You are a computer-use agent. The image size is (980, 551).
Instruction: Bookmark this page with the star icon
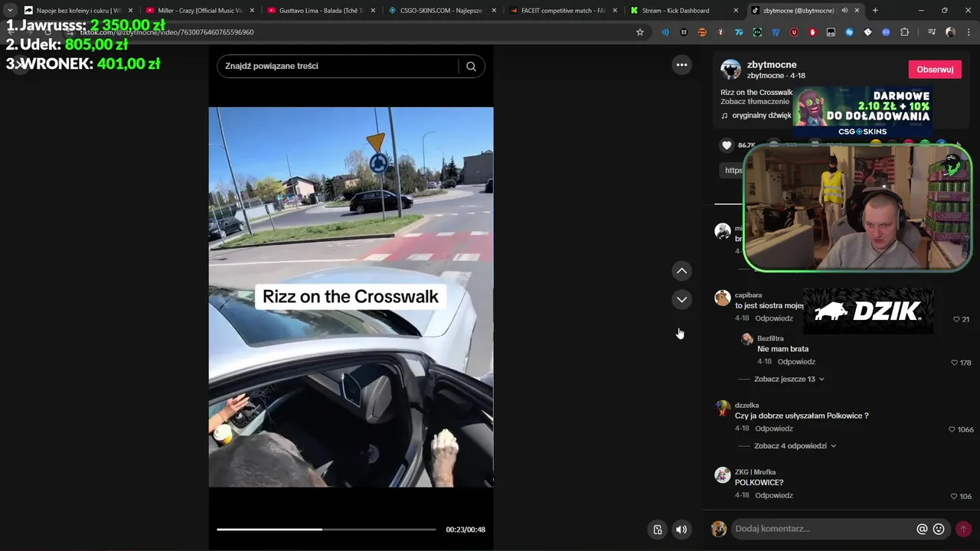(640, 32)
